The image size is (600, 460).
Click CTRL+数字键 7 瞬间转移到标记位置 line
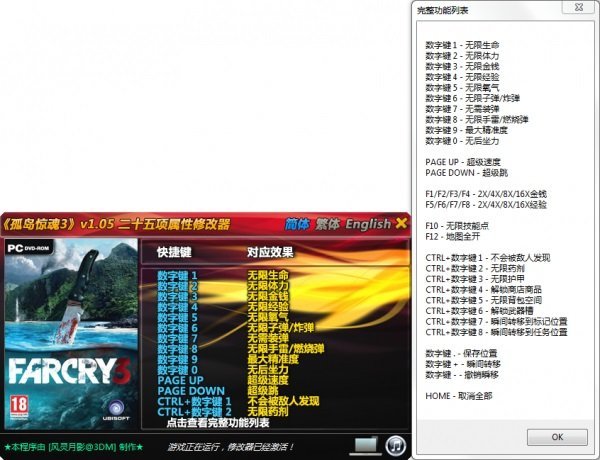pos(496,321)
